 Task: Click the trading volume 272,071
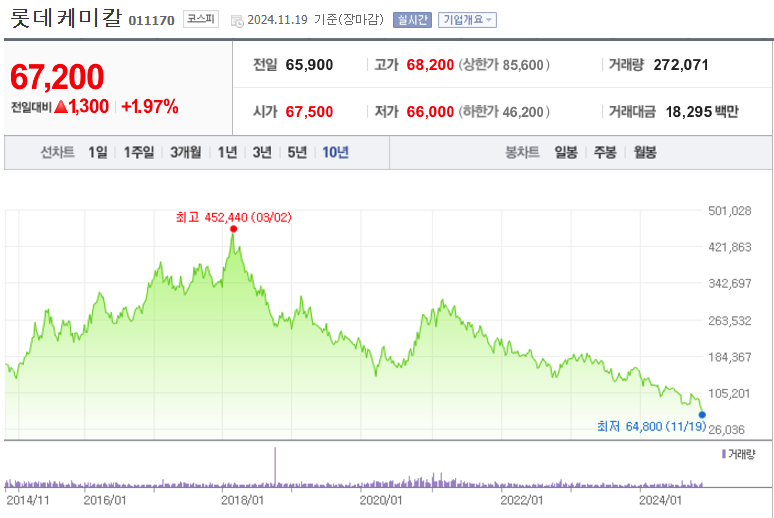point(681,65)
